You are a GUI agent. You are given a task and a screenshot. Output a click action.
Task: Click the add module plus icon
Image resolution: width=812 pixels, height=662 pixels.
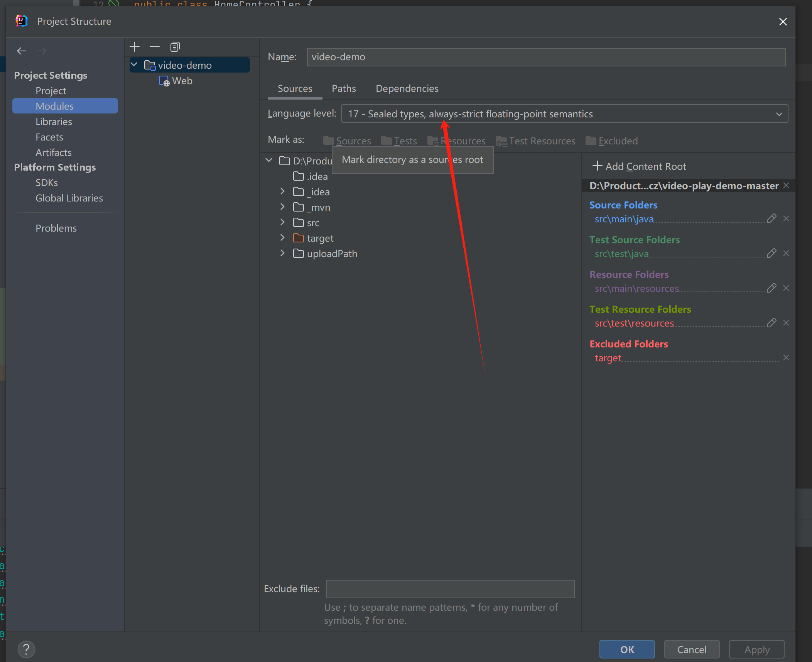coord(134,47)
